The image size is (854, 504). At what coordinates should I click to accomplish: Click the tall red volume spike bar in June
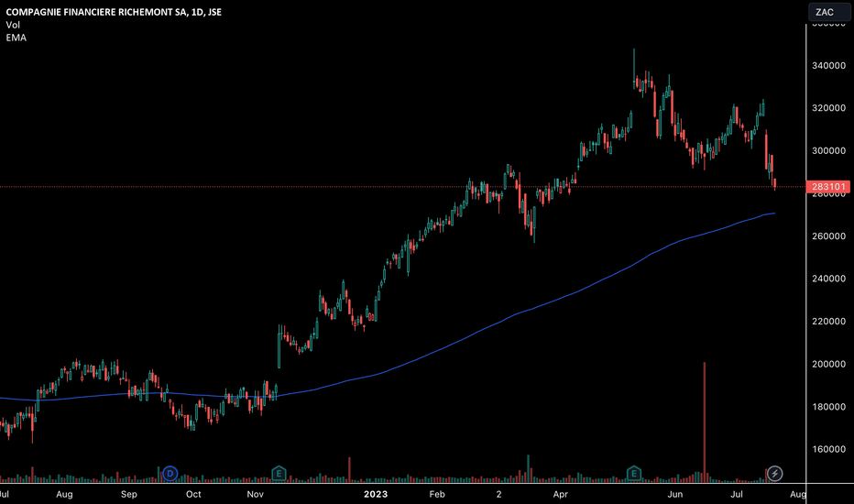[x=705, y=422]
